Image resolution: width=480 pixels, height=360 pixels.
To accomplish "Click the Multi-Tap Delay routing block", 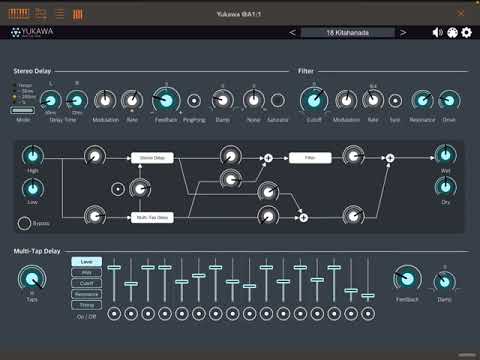I will tap(152, 218).
